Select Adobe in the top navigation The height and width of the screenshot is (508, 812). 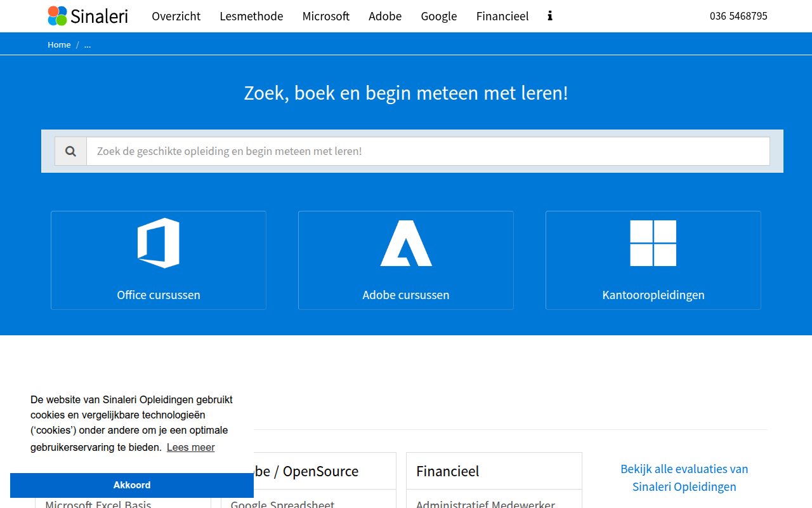click(x=385, y=16)
